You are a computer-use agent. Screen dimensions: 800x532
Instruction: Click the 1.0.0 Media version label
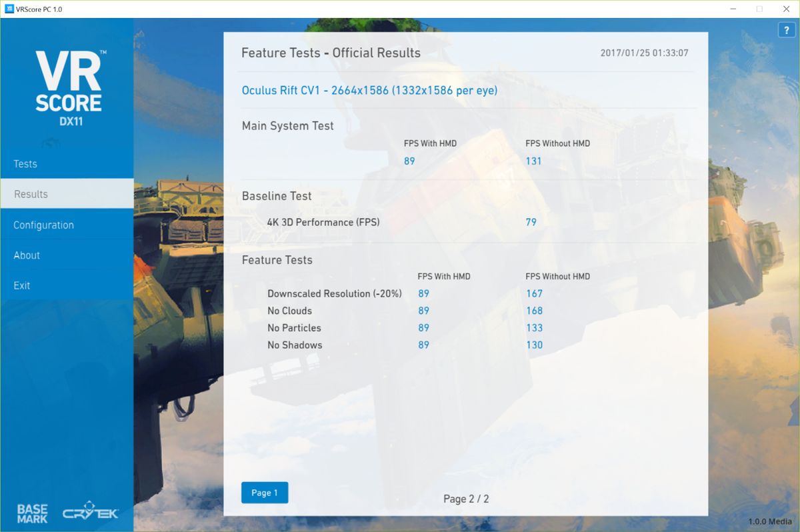771,522
